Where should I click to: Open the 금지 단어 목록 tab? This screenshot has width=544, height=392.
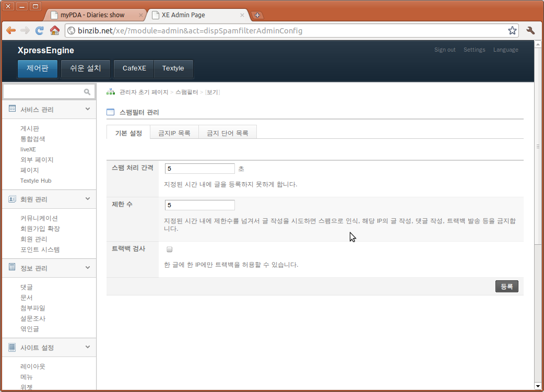point(228,133)
